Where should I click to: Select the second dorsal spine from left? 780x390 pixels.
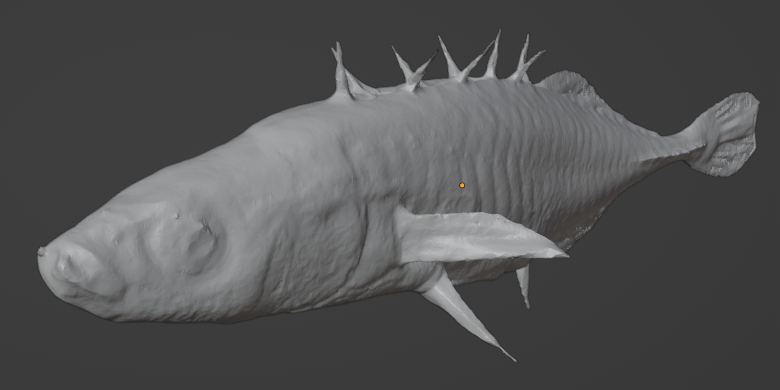(x=412, y=70)
